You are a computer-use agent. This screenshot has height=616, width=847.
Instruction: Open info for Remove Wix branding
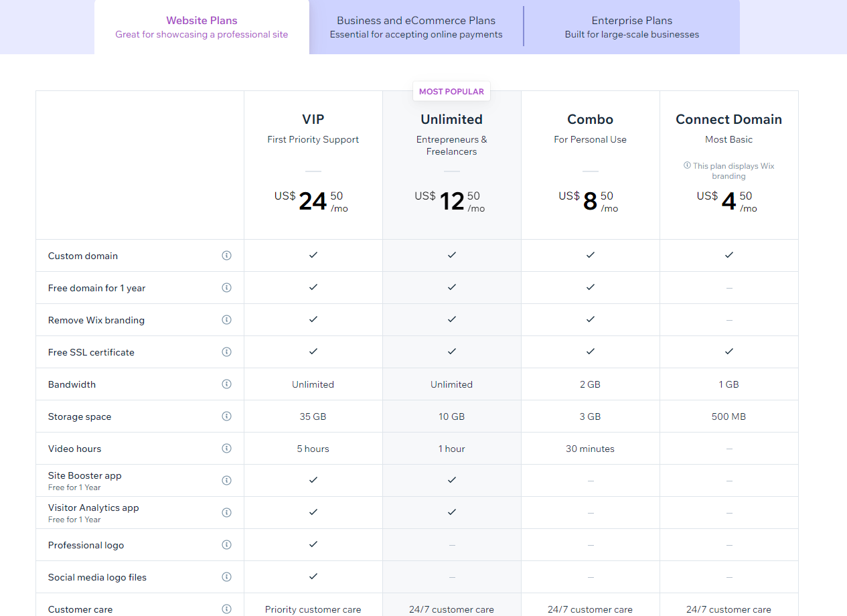[x=227, y=319]
